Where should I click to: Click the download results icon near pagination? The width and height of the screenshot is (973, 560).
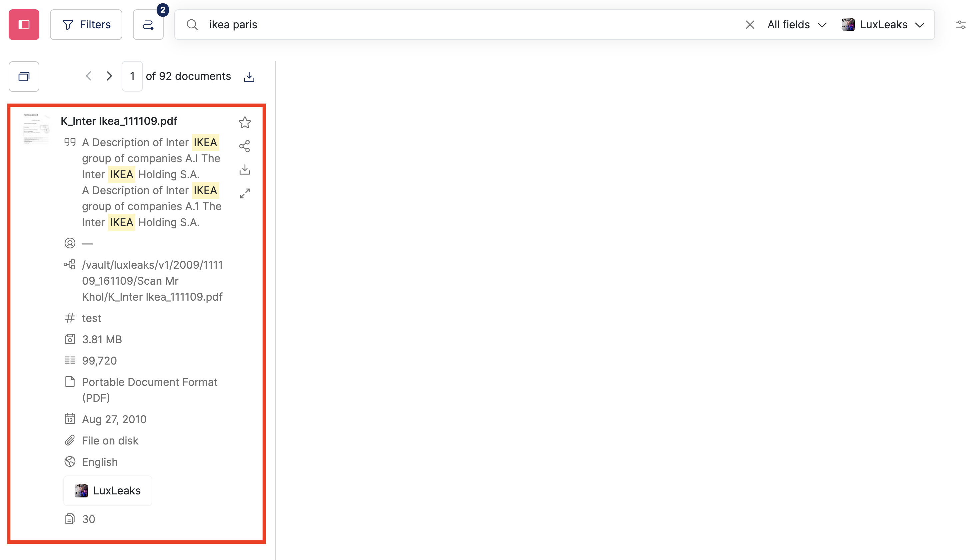point(249,76)
